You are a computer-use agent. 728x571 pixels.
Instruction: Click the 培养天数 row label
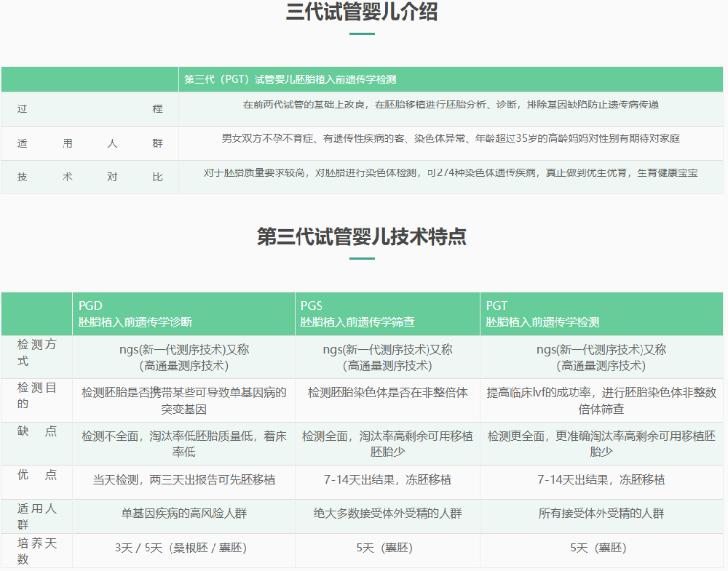coord(36,551)
